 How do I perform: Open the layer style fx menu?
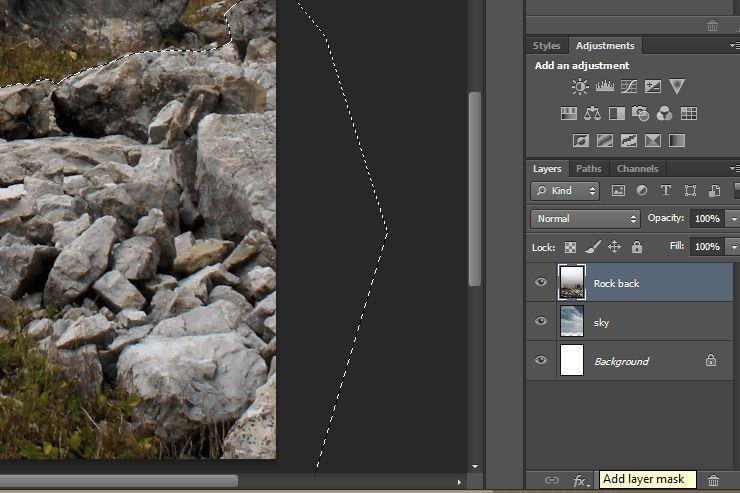click(580, 481)
